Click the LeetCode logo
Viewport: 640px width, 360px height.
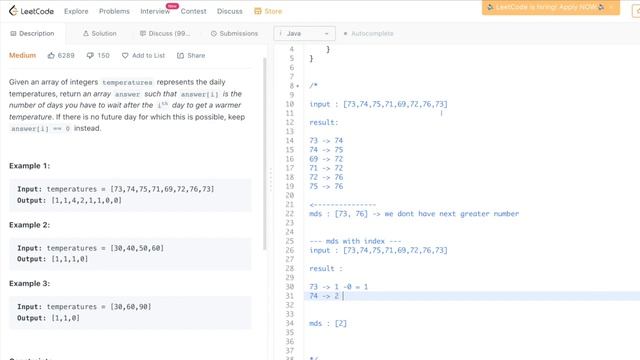(31, 11)
